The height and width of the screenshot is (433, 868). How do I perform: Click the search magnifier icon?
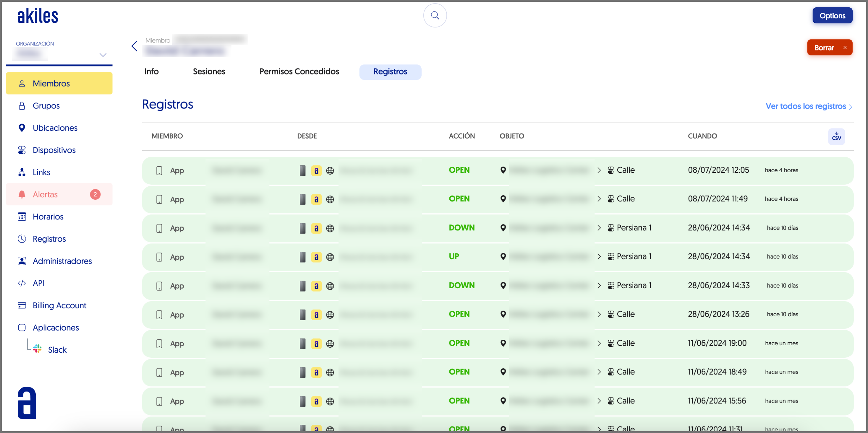(x=435, y=15)
